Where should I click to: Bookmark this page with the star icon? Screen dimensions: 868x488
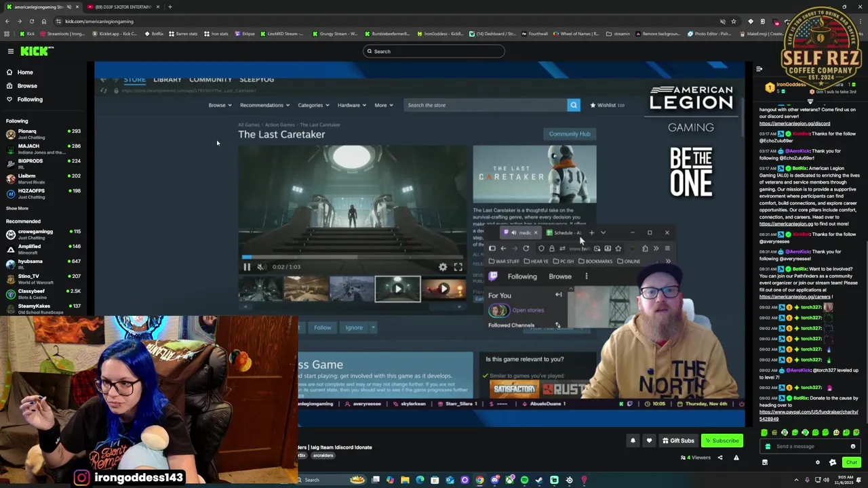pyautogui.click(x=733, y=21)
